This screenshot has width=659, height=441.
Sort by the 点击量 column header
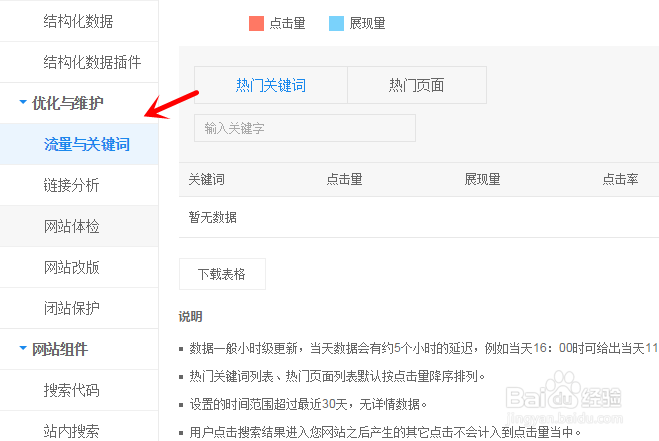[x=344, y=180]
